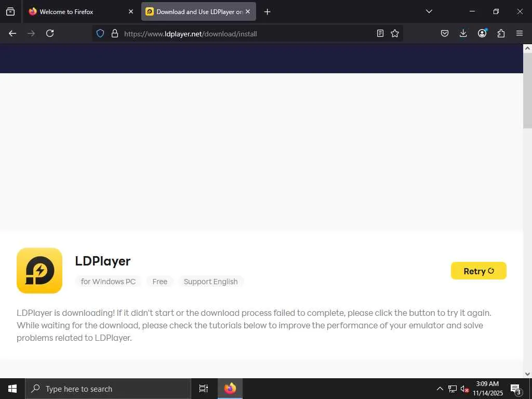Viewport: 532px width, 399px height.
Task: Click the 'for Windows PC' tag
Action: (108, 282)
